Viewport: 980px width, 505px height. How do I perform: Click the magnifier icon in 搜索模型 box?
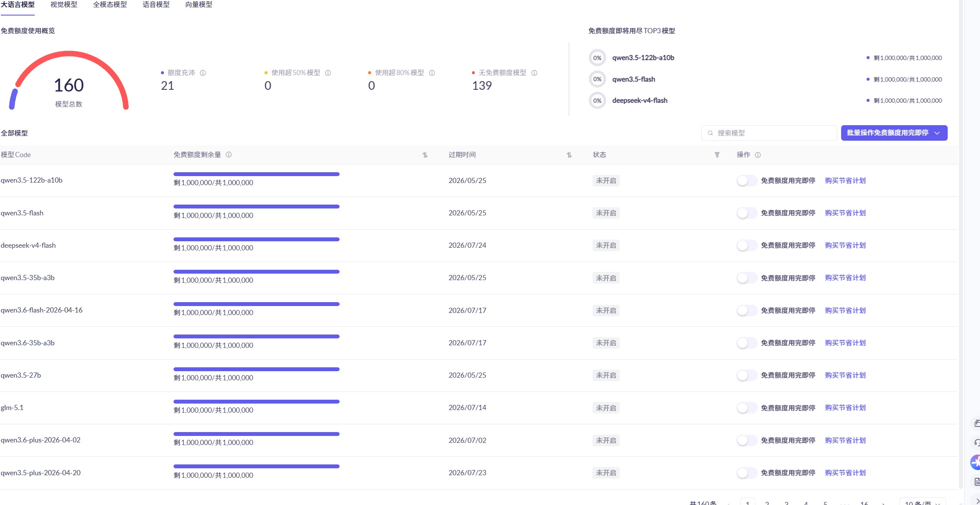[x=710, y=133]
